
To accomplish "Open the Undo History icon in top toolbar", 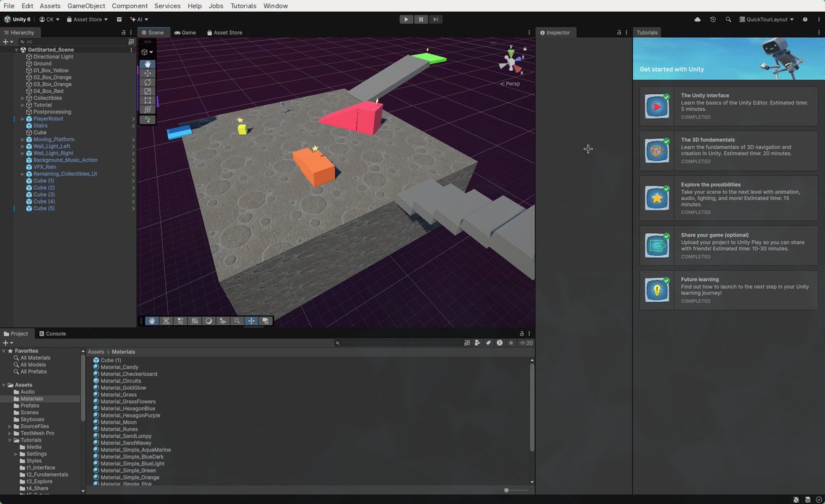I will pyautogui.click(x=713, y=19).
